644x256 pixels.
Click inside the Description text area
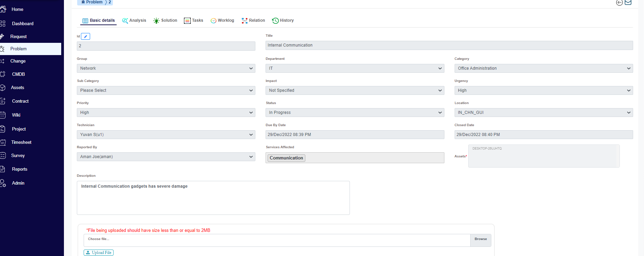(213, 198)
